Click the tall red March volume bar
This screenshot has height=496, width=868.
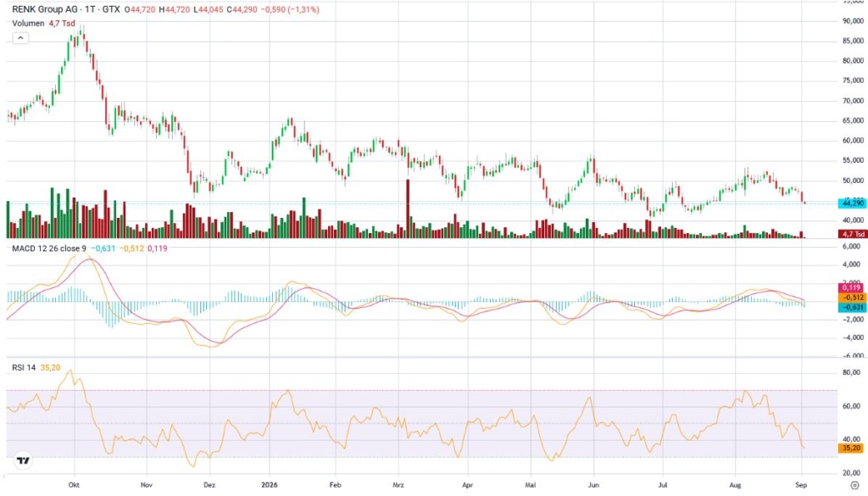click(408, 209)
